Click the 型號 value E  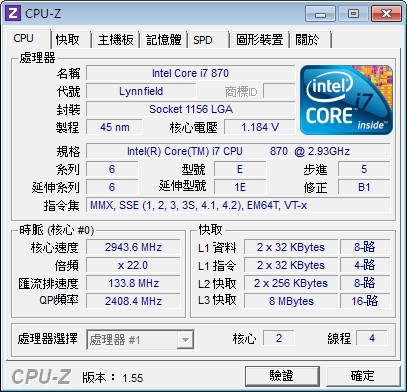240,169
